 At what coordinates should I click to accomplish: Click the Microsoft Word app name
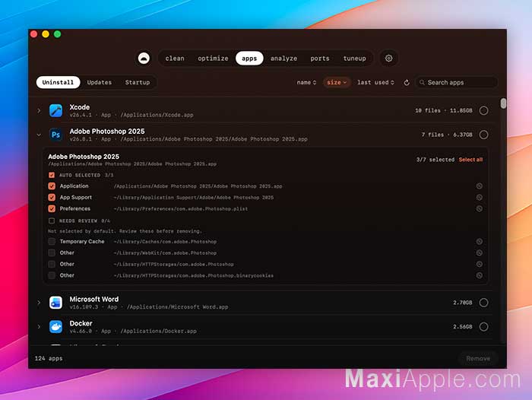(94, 299)
